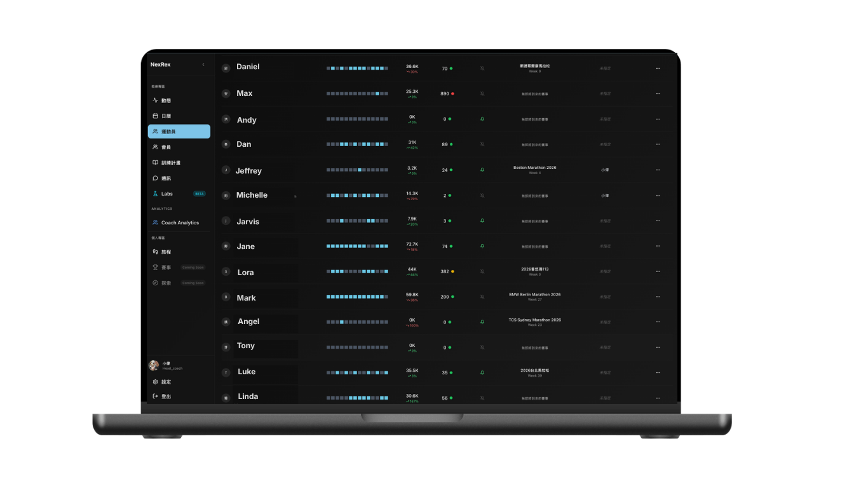Collapse the NexRex sidebar with the chevron
Viewport: 868px width, 488px height.
click(203, 65)
